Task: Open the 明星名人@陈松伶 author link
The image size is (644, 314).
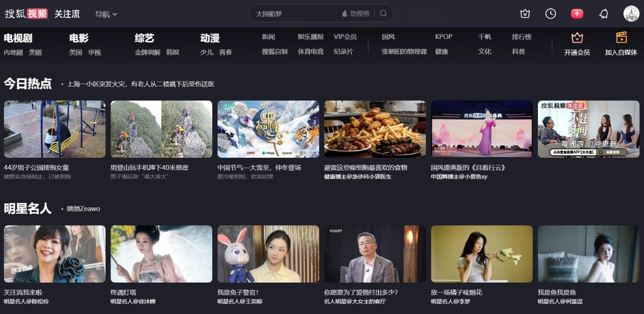Action: (x=26, y=302)
